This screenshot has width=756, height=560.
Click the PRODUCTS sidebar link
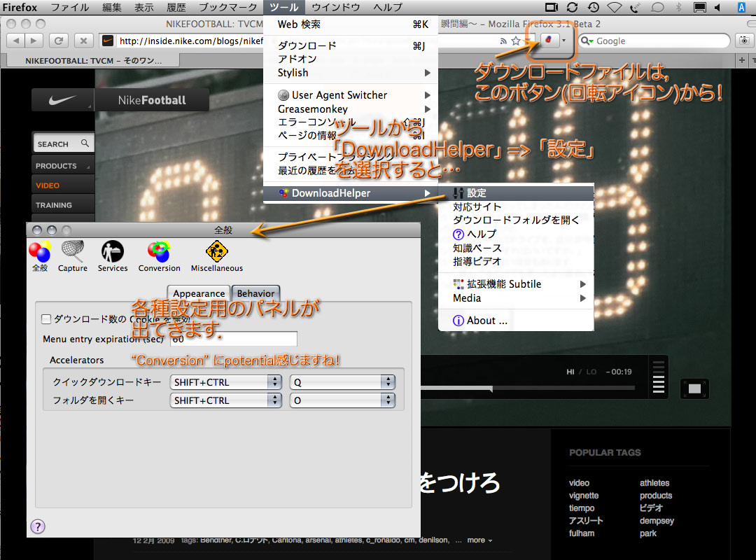click(x=63, y=165)
